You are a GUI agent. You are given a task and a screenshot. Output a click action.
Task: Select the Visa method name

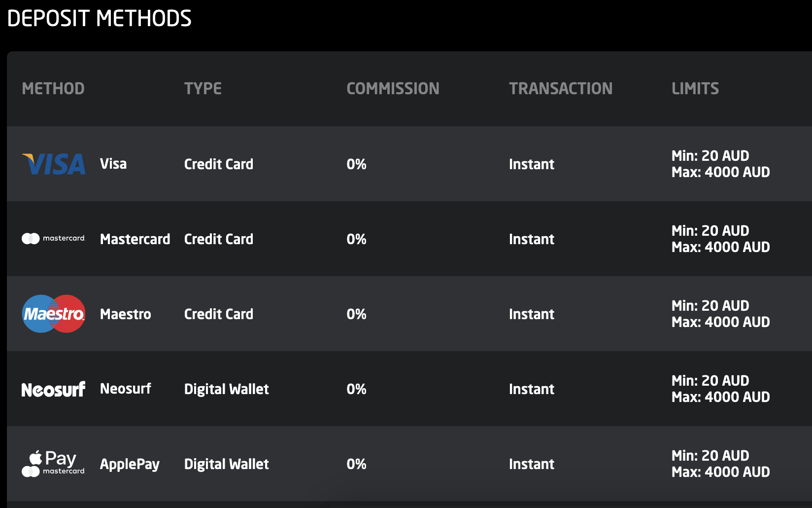[113, 164]
